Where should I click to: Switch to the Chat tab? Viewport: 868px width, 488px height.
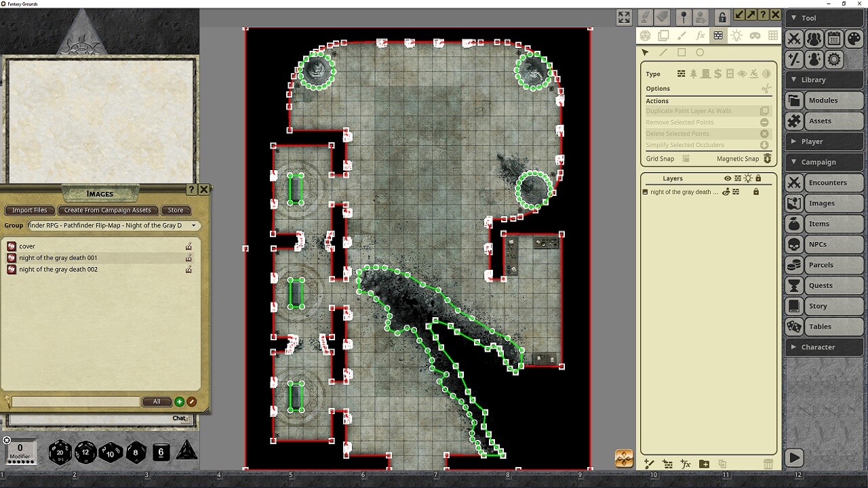(179, 418)
